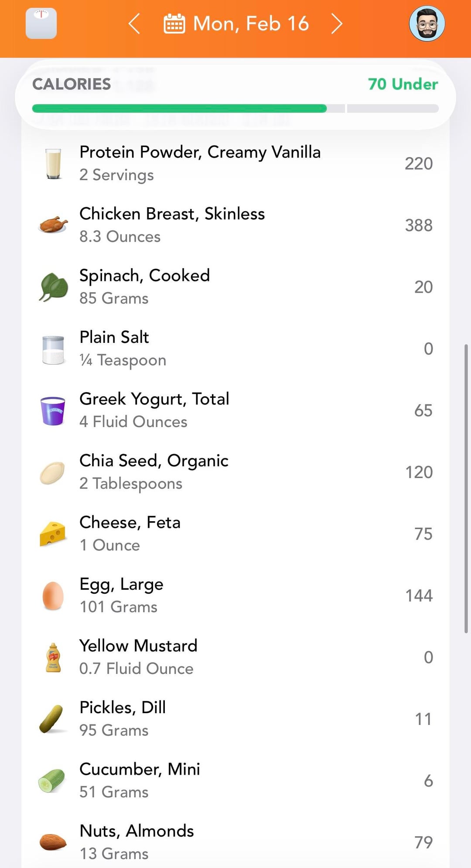
Task: Open Egg, Large food entry
Action: (x=235, y=595)
